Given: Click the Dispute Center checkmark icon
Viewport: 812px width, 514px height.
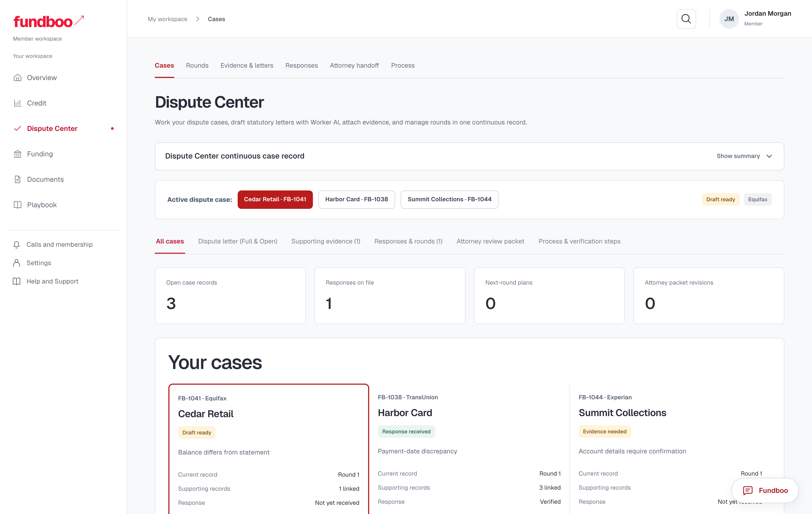Looking at the screenshot, I should click(x=18, y=128).
